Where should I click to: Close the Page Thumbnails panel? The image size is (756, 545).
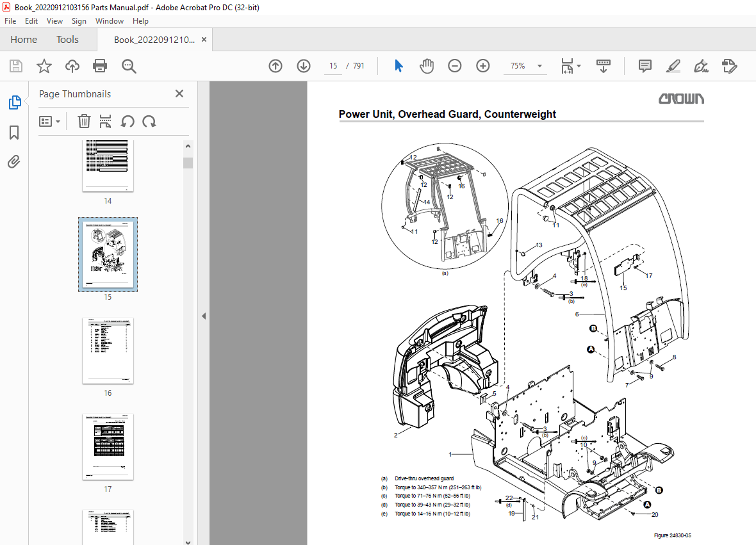tap(179, 94)
